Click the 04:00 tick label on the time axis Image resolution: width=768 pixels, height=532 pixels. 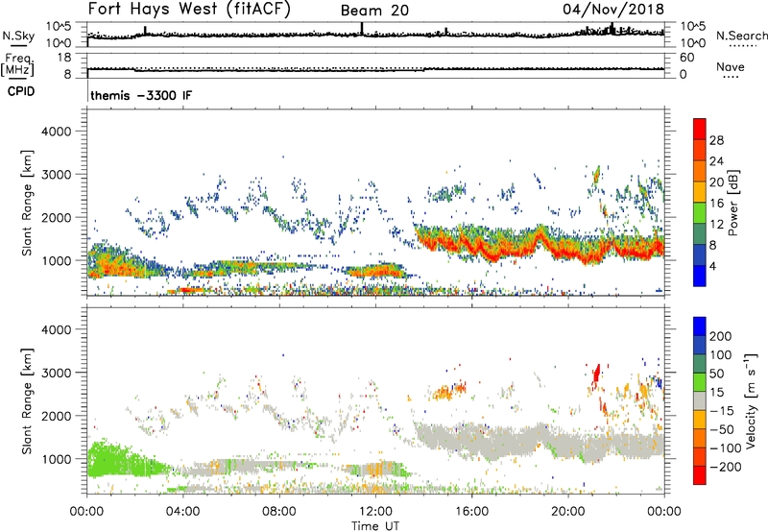click(182, 512)
